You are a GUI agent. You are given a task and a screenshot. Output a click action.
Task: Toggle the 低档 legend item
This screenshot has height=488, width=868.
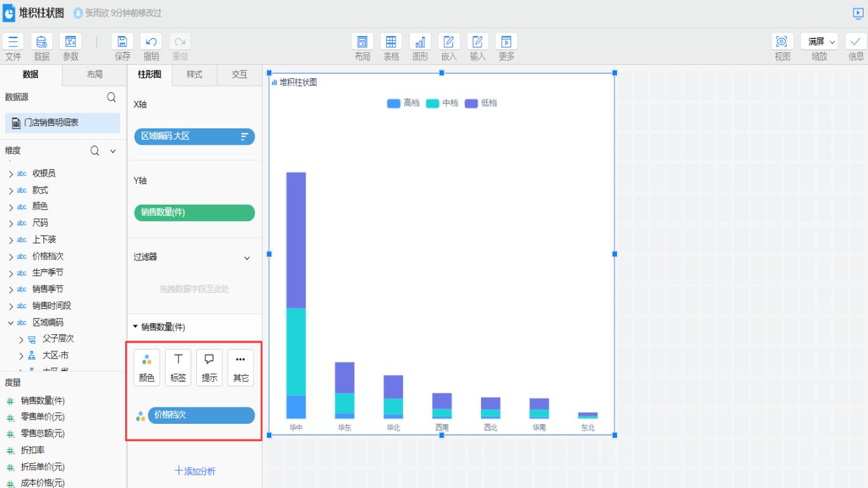tap(481, 103)
